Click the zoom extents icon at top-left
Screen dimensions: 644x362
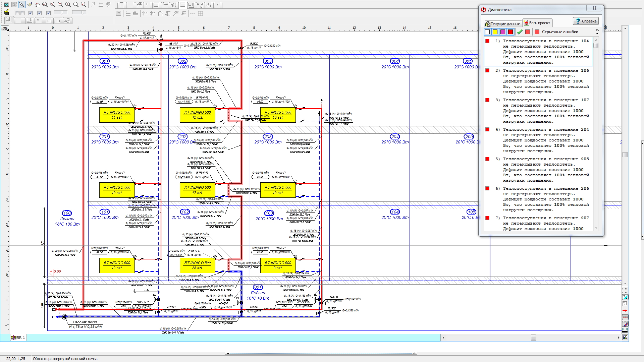tap(6, 4)
